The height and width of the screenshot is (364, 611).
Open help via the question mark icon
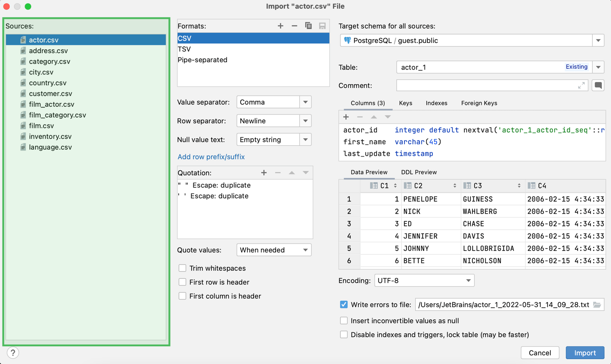(x=13, y=353)
